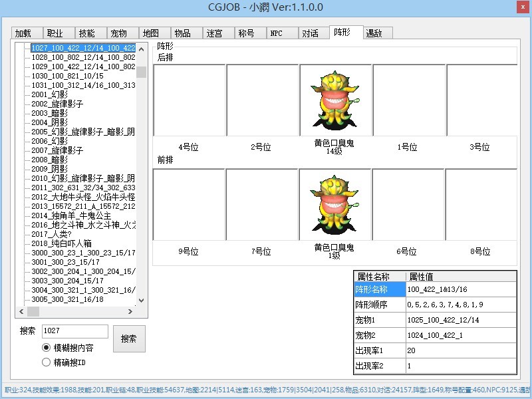Viewport: 532px width, 399px height.
Task: Select the empty slot labeled 9号位
Action: pos(189,204)
